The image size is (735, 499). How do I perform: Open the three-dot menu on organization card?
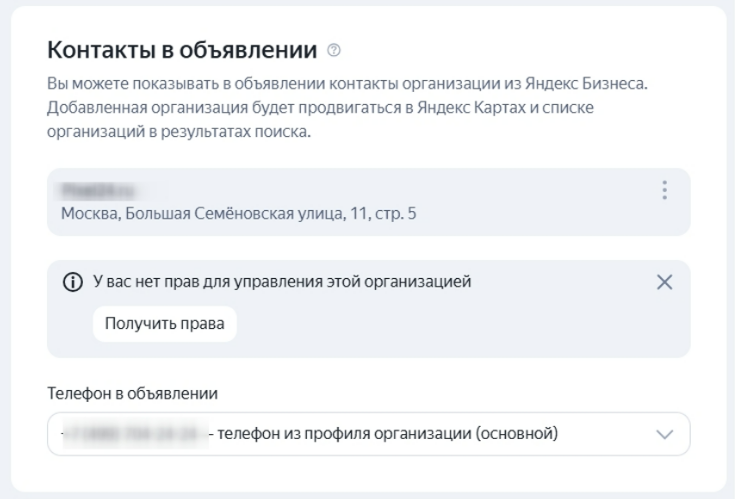pyautogui.click(x=664, y=191)
